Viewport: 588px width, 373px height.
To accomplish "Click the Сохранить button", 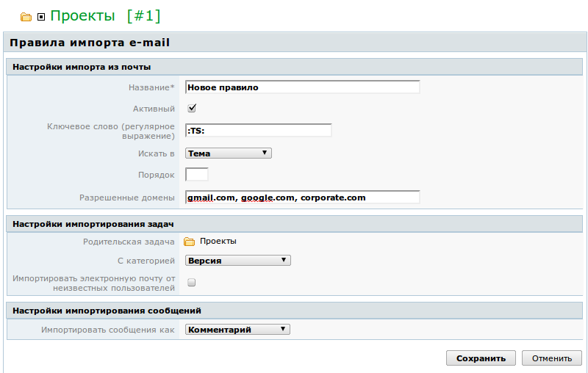I will pyautogui.click(x=481, y=358).
